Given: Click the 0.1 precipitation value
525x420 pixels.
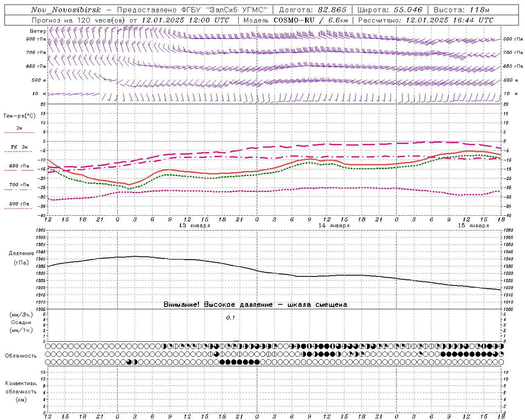Looking at the screenshot, I should pyautogui.click(x=231, y=317).
